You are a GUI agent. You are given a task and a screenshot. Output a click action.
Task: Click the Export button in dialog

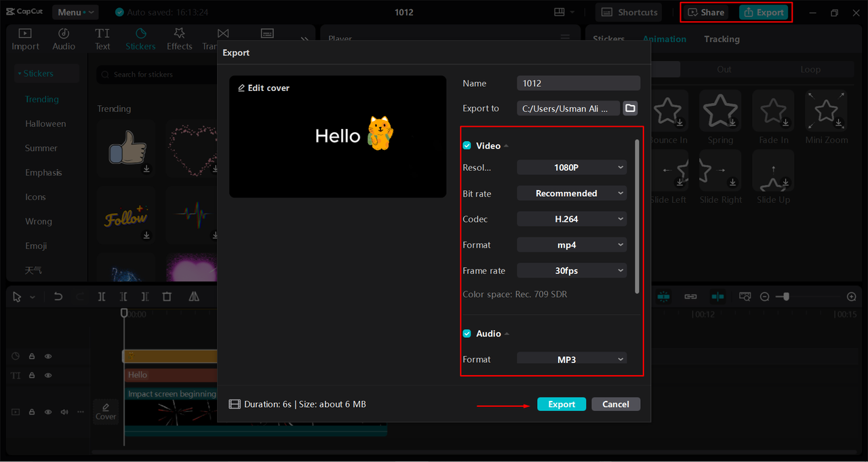tap(561, 404)
